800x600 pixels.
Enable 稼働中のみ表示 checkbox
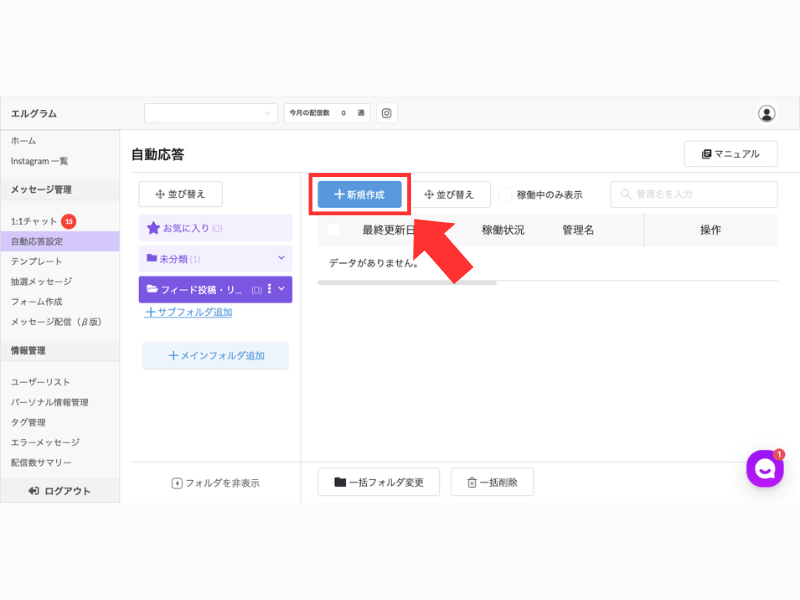point(505,194)
